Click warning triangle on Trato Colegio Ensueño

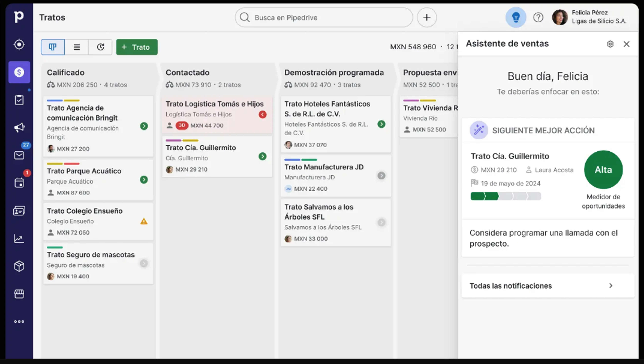(x=144, y=221)
